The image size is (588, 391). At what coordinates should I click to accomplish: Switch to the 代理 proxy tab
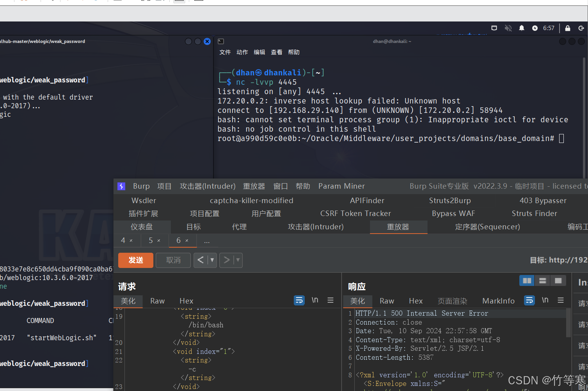tap(239, 227)
